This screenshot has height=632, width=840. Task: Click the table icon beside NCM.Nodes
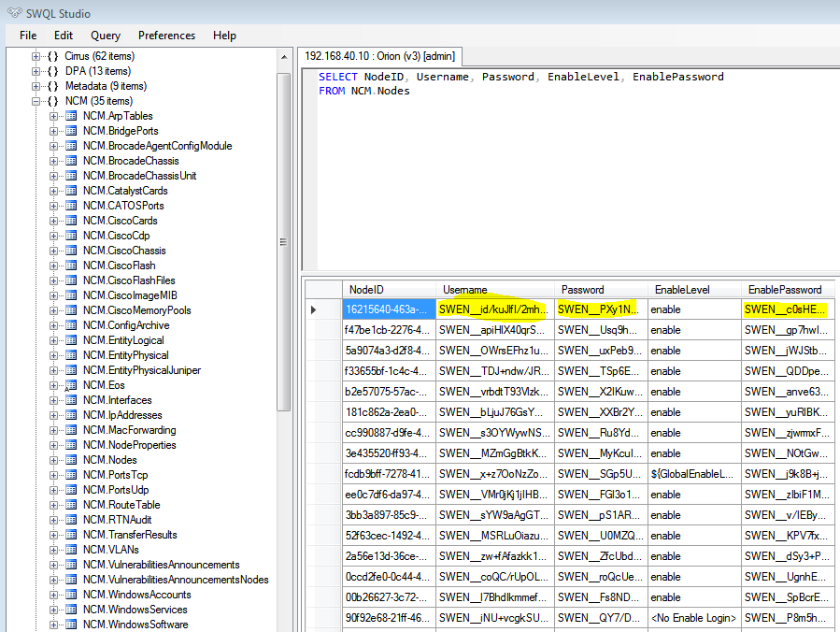71,460
